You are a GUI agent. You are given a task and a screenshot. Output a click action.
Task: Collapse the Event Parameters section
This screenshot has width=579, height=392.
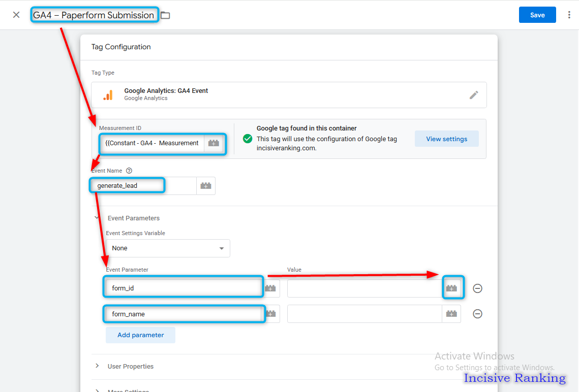[97, 218]
